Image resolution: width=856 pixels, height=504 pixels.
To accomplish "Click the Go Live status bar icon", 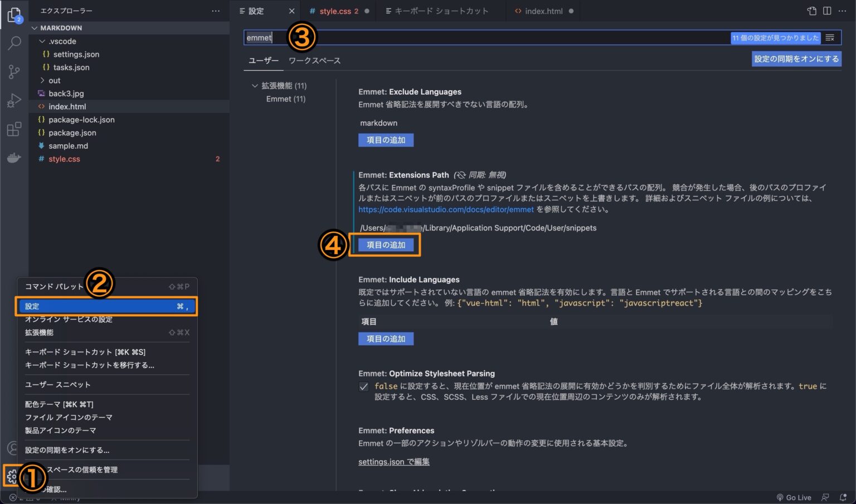I will point(794,497).
